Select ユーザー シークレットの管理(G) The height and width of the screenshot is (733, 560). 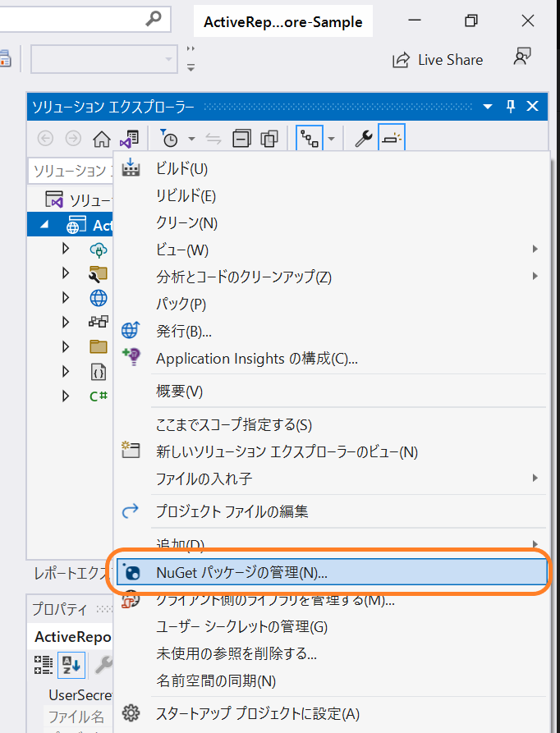[x=331, y=626]
